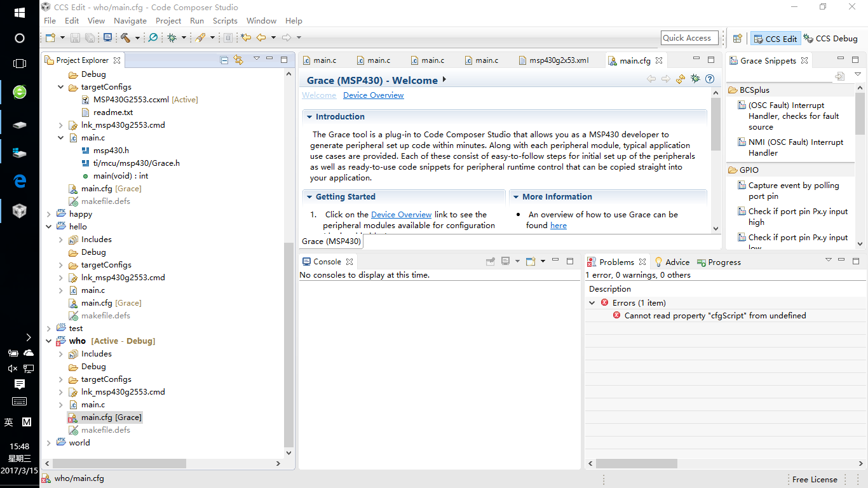Click the green bug icon in Grace header
Viewport: 868px width, 488px height.
click(x=695, y=79)
